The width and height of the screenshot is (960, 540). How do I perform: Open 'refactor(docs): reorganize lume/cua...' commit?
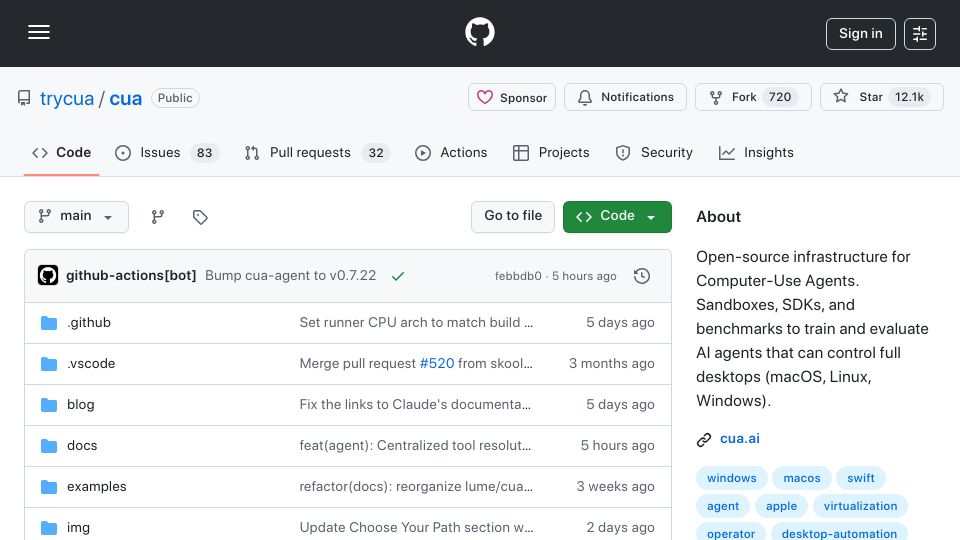pos(416,487)
